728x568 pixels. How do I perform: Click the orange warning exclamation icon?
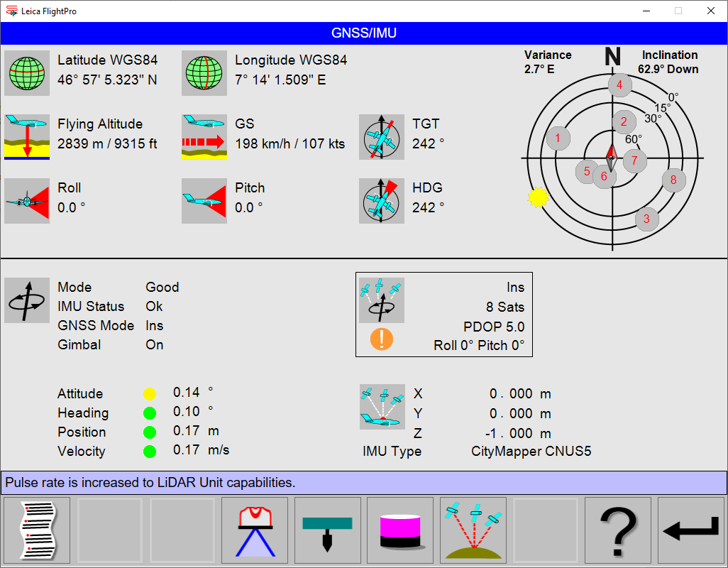(381, 339)
